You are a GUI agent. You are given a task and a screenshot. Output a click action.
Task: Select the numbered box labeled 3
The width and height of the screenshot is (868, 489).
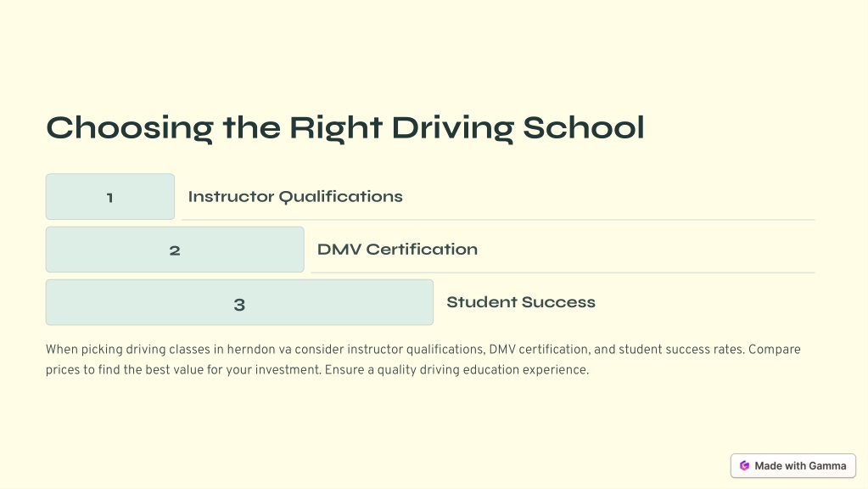pos(239,302)
